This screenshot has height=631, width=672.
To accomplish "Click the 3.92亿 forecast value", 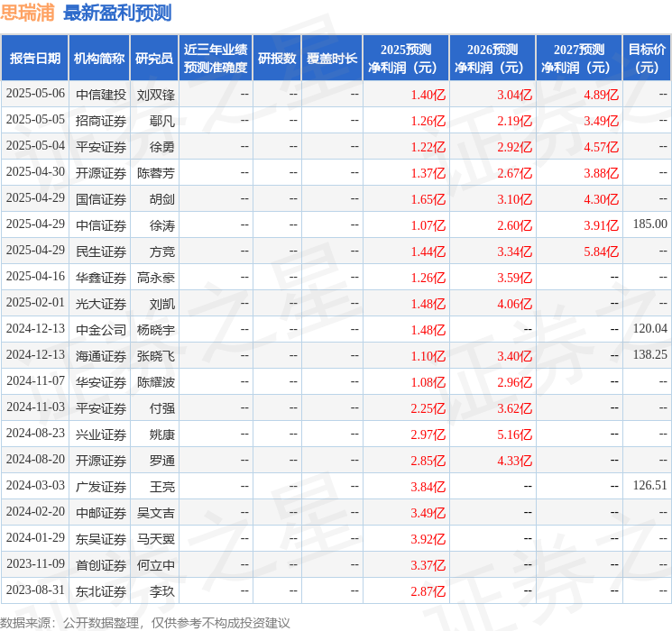I will 428,539.
